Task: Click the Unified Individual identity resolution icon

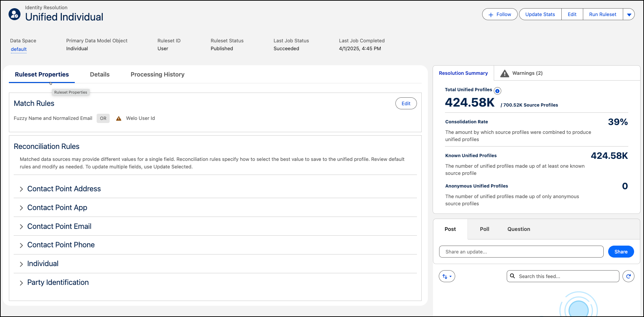Action: (x=14, y=14)
